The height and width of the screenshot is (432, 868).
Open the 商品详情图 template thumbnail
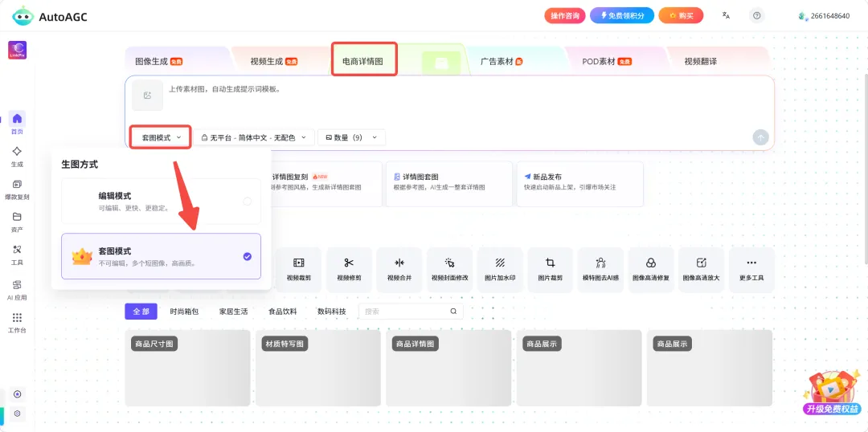[x=448, y=369]
